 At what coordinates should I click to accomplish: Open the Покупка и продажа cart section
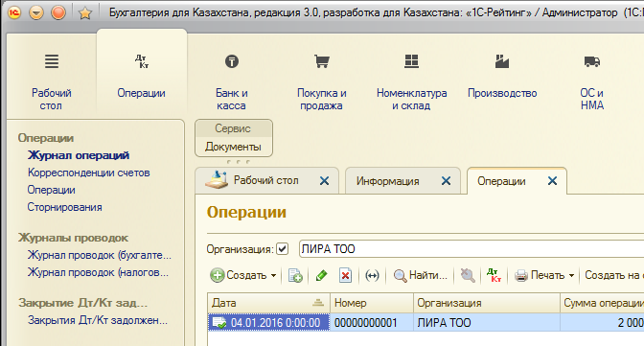[322, 82]
